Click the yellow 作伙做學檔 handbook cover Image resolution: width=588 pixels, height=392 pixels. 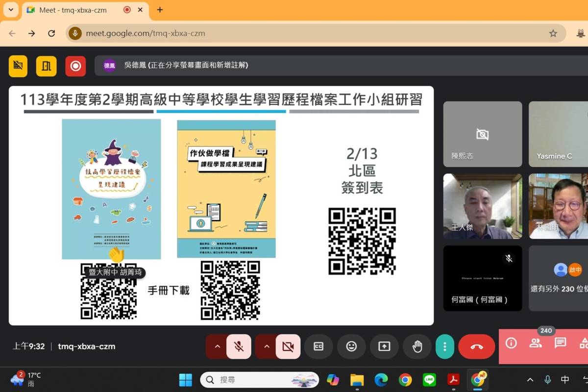[226, 189]
